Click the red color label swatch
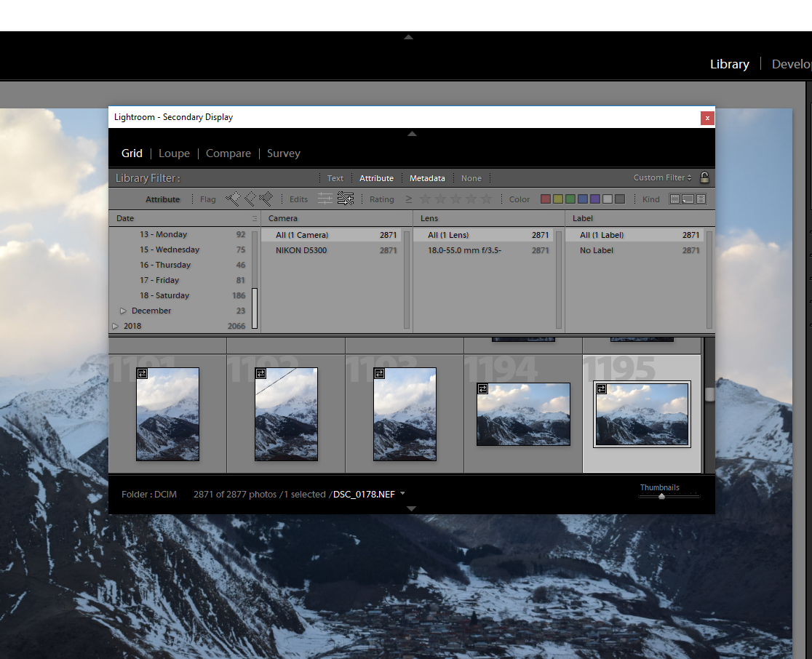 545,199
